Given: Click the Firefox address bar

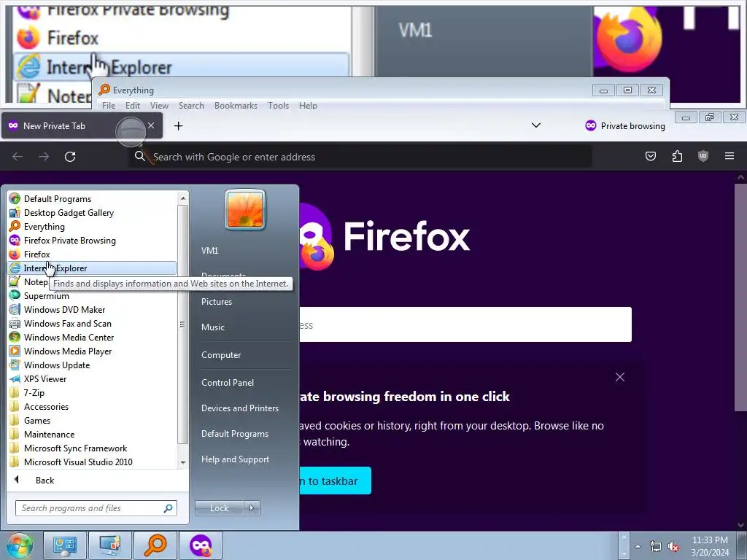Looking at the screenshot, I should (360, 157).
